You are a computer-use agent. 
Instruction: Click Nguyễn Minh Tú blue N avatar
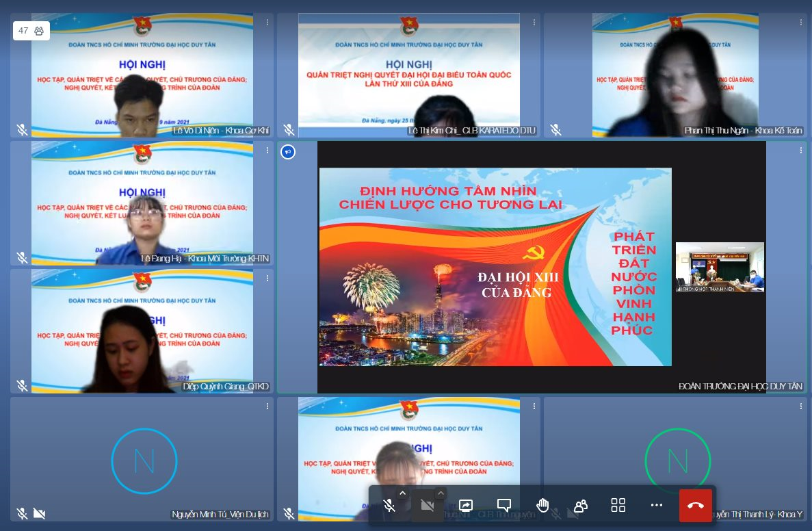(x=144, y=461)
